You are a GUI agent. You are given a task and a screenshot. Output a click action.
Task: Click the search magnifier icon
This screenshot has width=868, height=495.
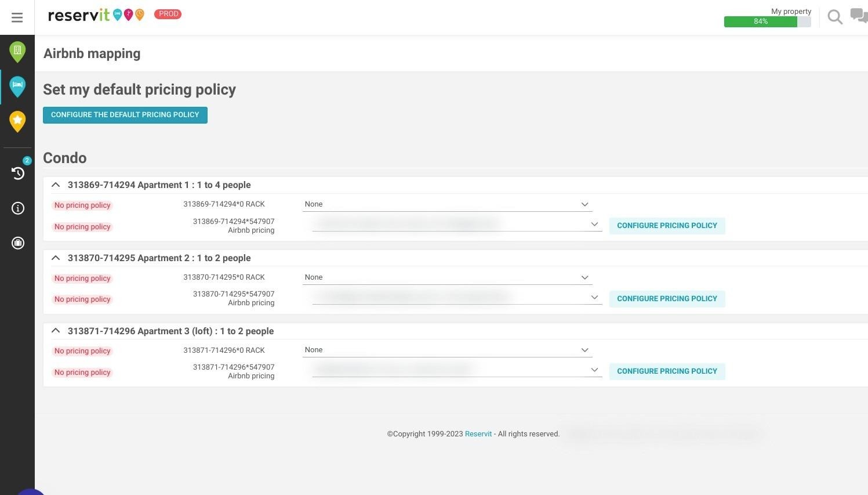click(835, 17)
